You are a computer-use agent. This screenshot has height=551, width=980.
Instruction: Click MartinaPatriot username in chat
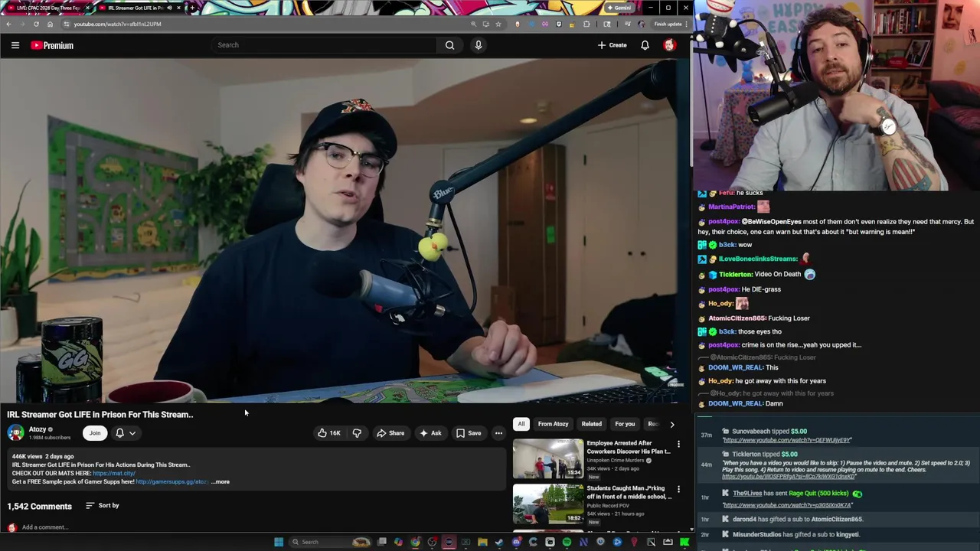click(731, 207)
